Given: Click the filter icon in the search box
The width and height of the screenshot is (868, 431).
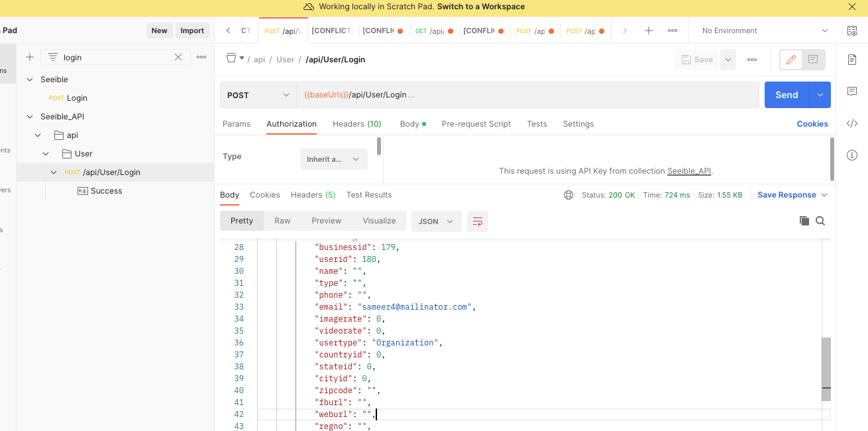Looking at the screenshot, I should (53, 57).
